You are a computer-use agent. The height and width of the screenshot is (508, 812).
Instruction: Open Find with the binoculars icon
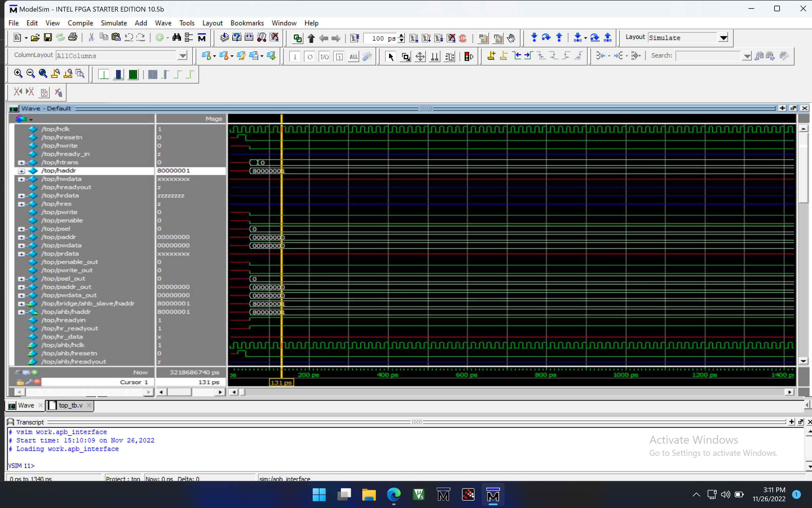coord(176,38)
